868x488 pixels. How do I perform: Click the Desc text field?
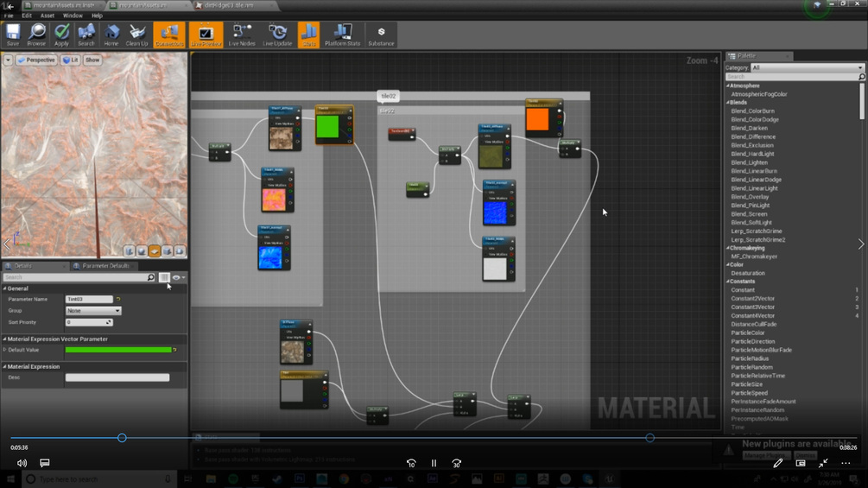pos(117,377)
